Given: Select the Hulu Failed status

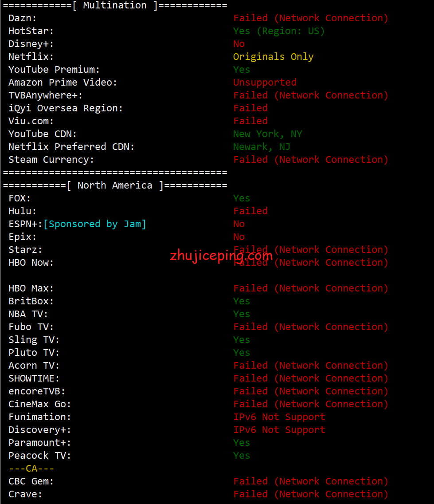Looking at the screenshot, I should point(250,211).
